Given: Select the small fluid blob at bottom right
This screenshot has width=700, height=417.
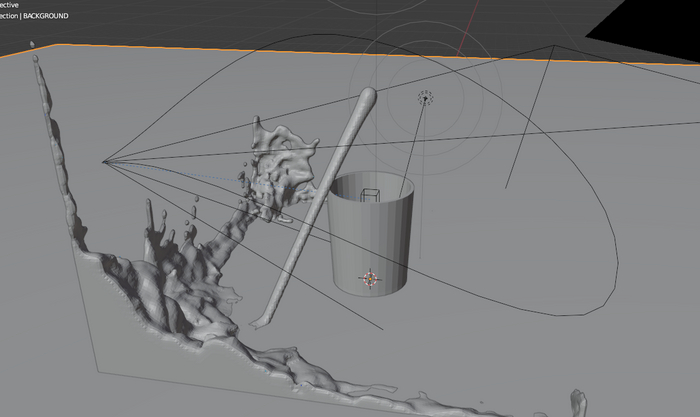Looking at the screenshot, I should coord(577,402).
